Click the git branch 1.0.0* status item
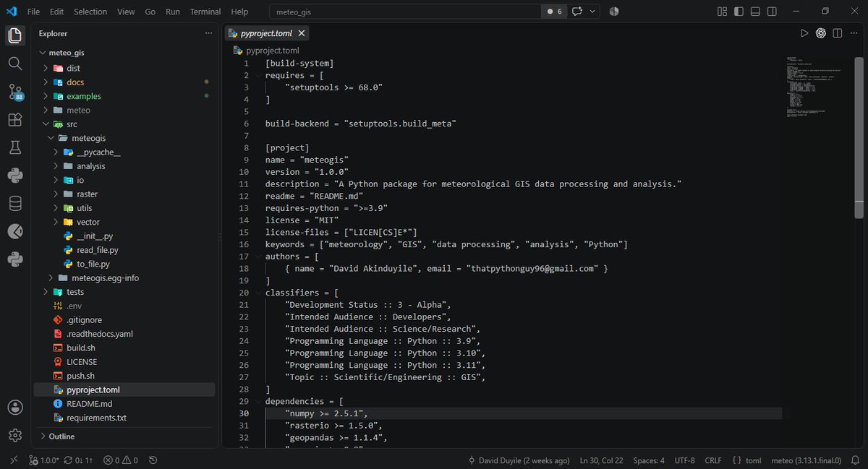The image size is (868, 469). (x=44, y=460)
